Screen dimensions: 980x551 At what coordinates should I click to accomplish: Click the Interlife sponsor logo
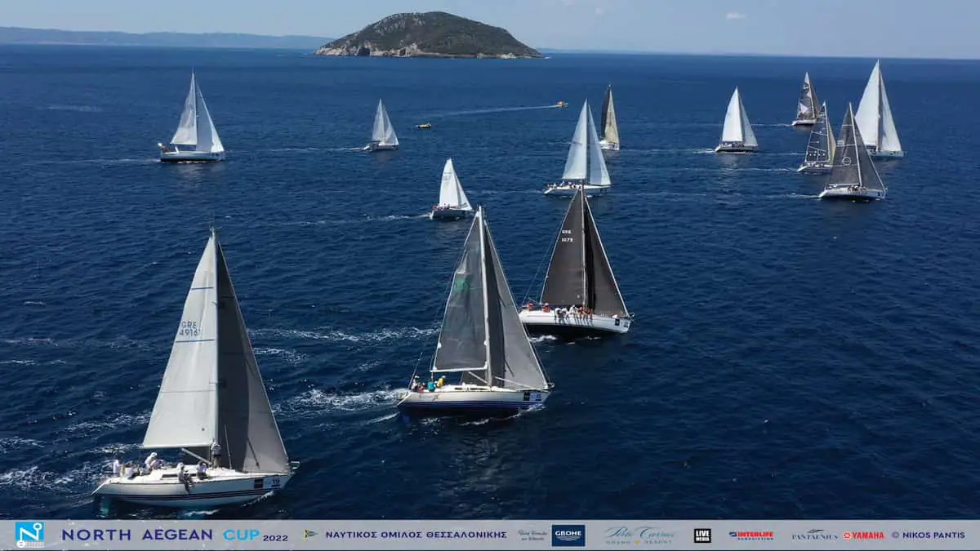click(751, 535)
